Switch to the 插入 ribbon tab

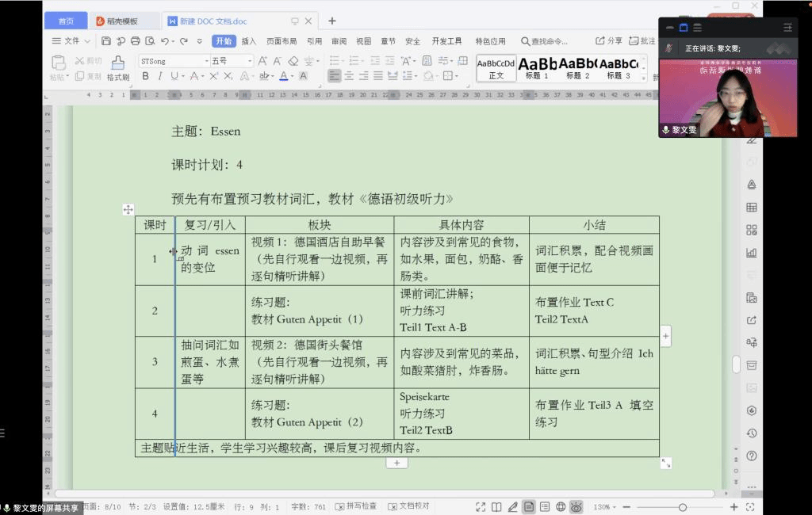click(x=249, y=41)
